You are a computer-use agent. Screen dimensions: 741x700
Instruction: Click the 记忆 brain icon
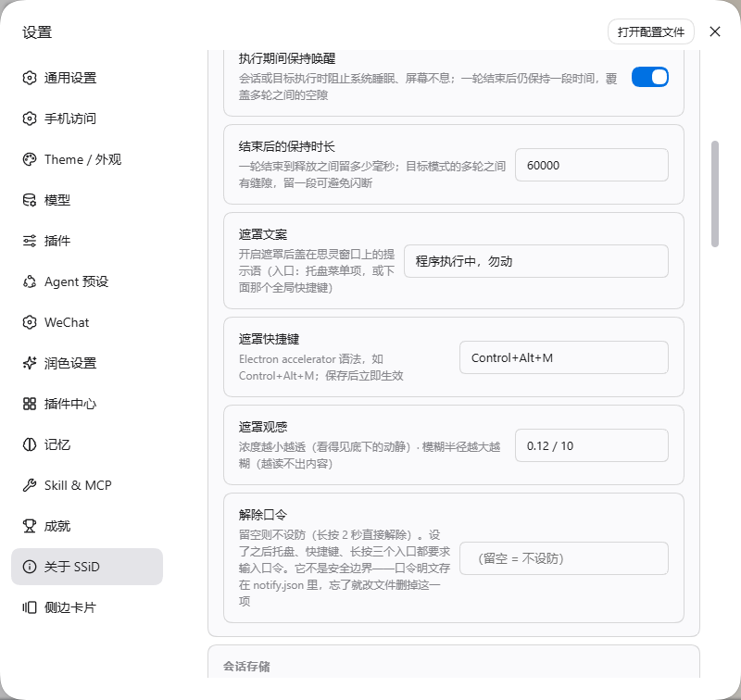click(30, 445)
